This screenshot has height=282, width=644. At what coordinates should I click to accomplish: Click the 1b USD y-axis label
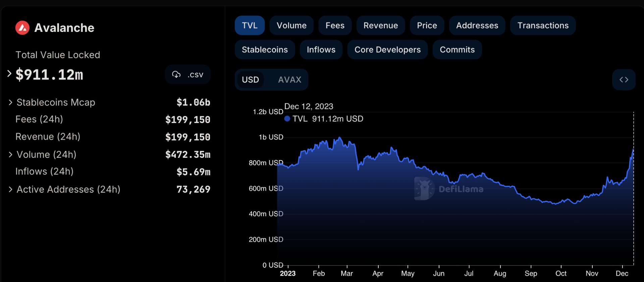coord(271,137)
